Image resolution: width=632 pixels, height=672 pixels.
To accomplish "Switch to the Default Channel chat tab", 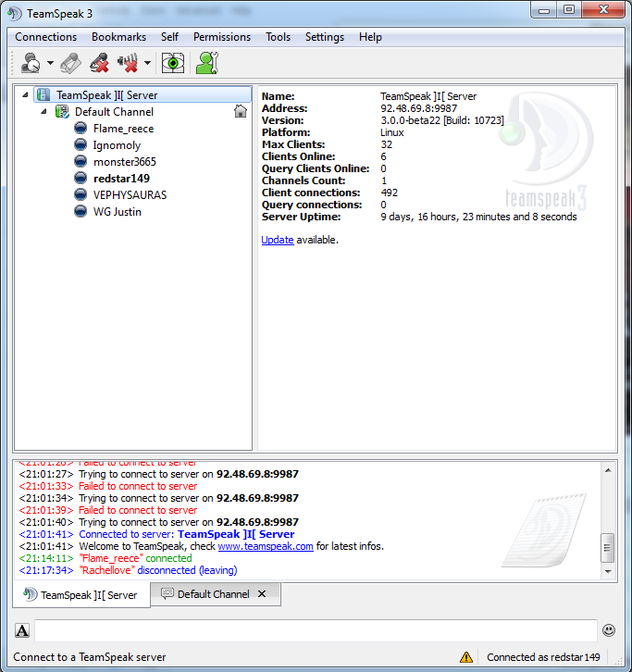I will [214, 594].
